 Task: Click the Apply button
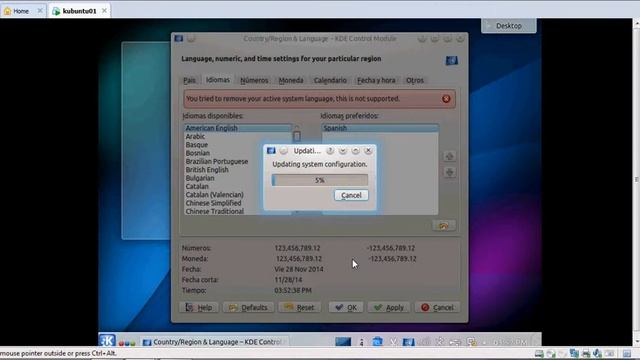click(x=389, y=307)
